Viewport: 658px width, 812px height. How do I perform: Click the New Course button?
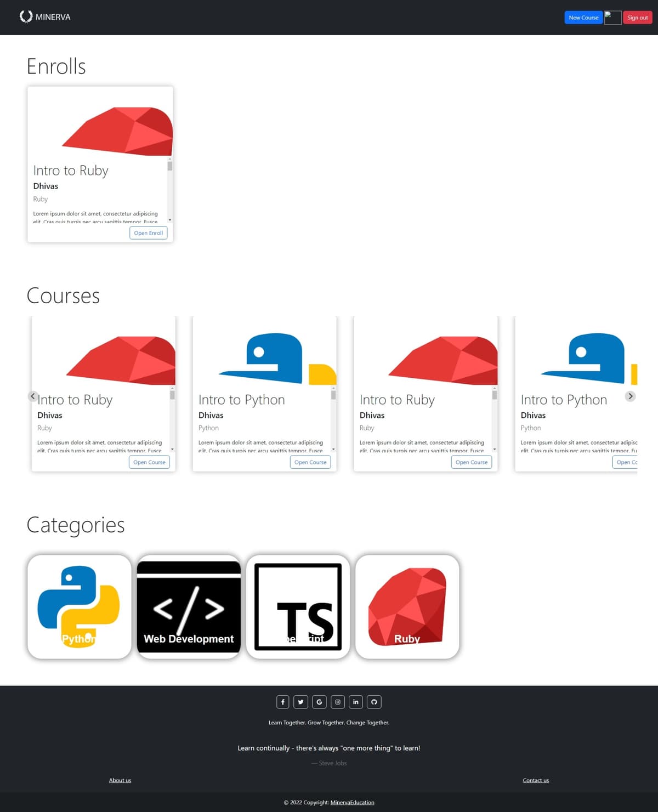(x=583, y=17)
